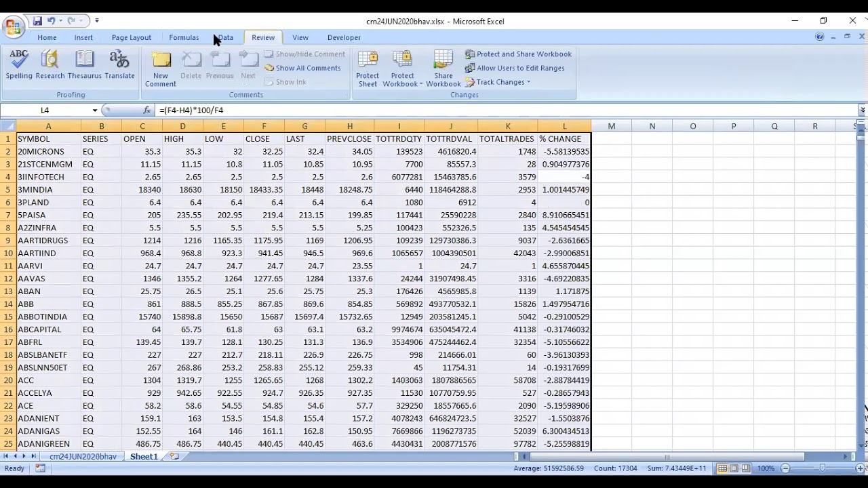Select column header L

564,126
